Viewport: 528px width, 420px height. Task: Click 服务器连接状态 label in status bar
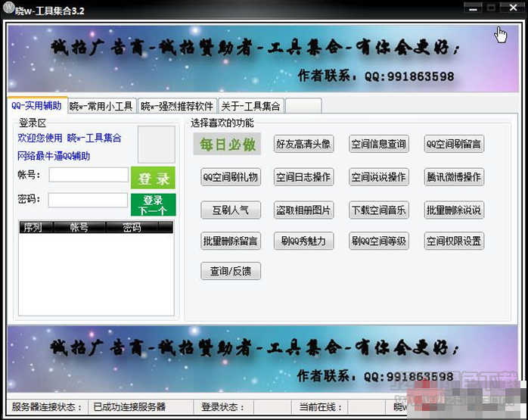tap(47, 407)
